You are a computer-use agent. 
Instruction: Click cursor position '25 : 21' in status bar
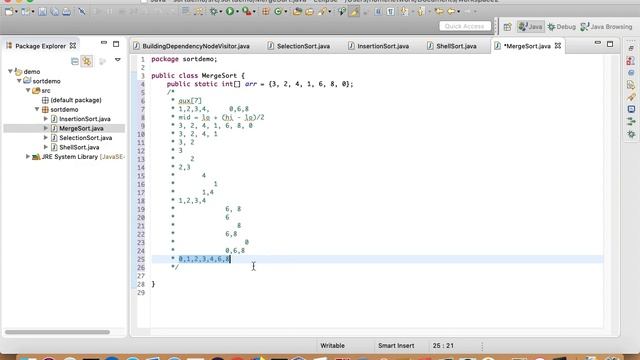(443, 346)
